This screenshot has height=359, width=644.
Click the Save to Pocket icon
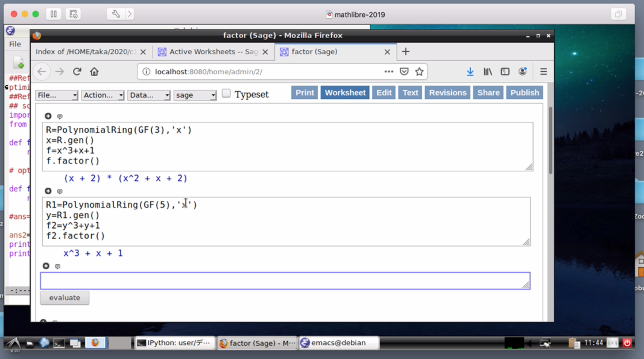pos(404,72)
